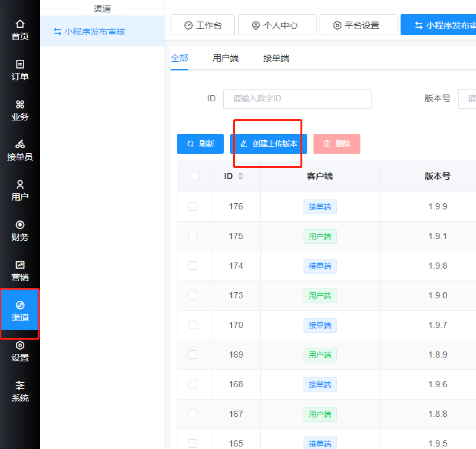Click version number 1.8.8

pos(438,414)
